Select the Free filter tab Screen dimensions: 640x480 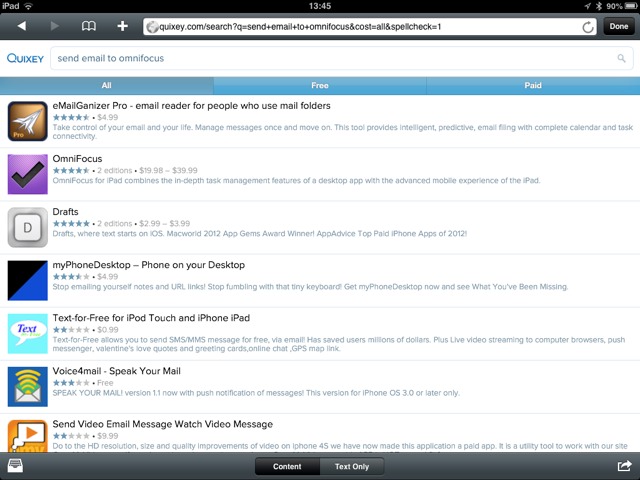320,86
